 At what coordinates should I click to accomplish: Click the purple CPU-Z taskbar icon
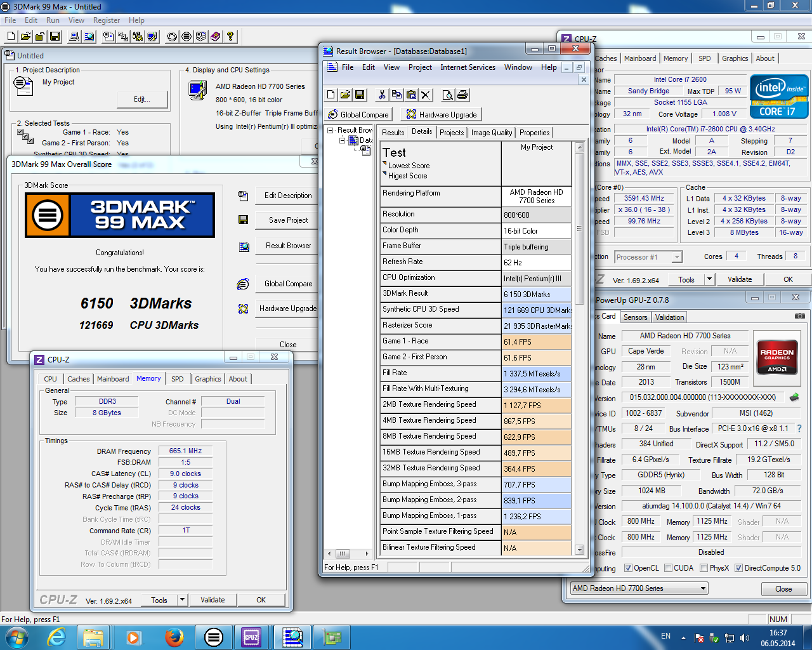coord(251,637)
